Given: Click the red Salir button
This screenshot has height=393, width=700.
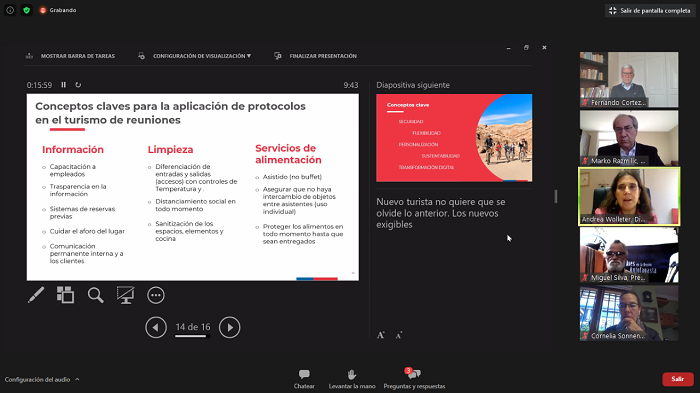Looking at the screenshot, I should point(678,379).
